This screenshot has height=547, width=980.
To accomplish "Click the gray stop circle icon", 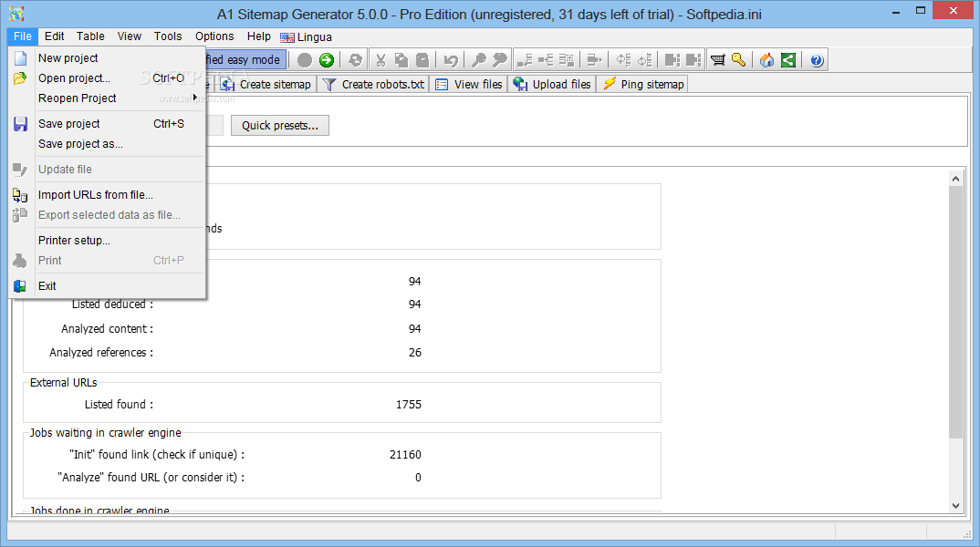I will click(305, 60).
